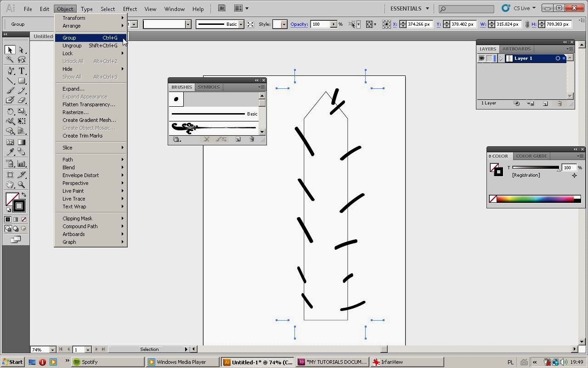
Task: Select the Hand tool
Action: 10,184
